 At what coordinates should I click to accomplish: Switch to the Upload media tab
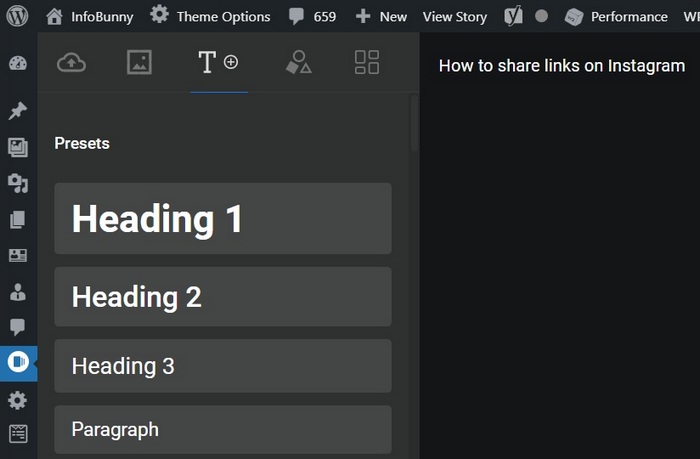coord(71,62)
